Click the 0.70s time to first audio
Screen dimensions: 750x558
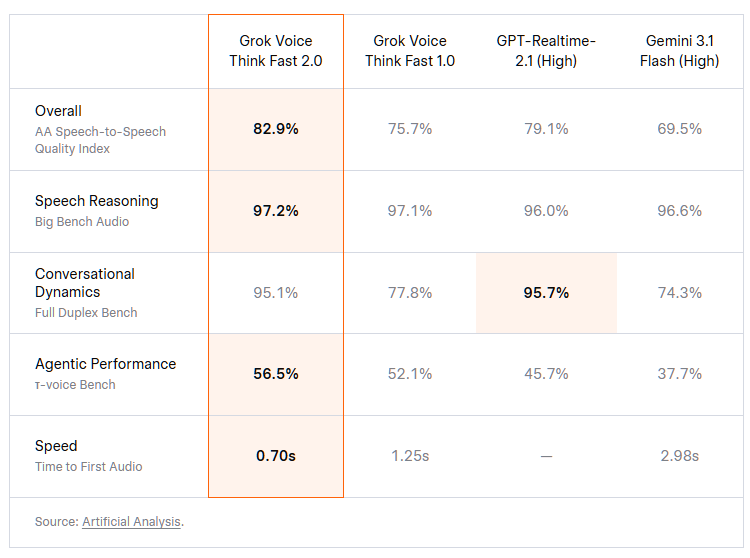[x=276, y=456]
